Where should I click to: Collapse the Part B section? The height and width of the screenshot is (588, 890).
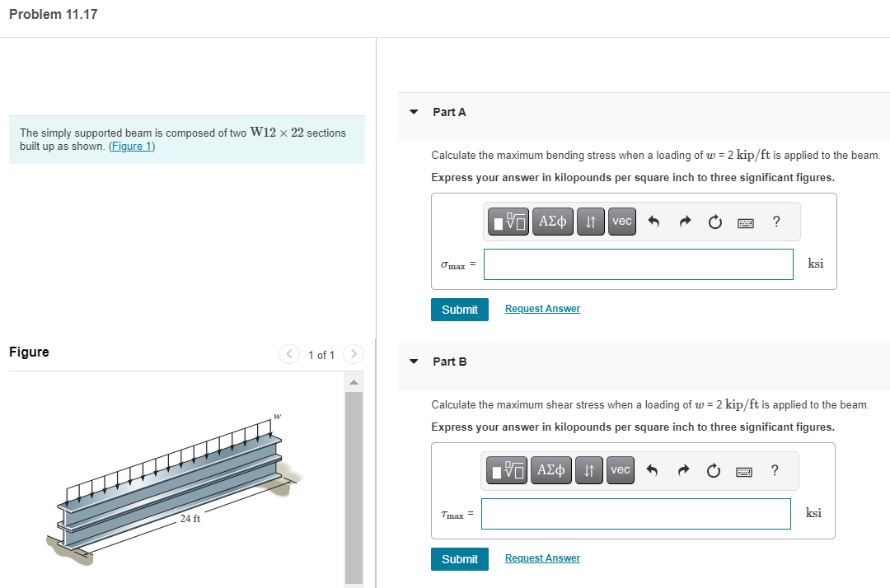pyautogui.click(x=414, y=362)
